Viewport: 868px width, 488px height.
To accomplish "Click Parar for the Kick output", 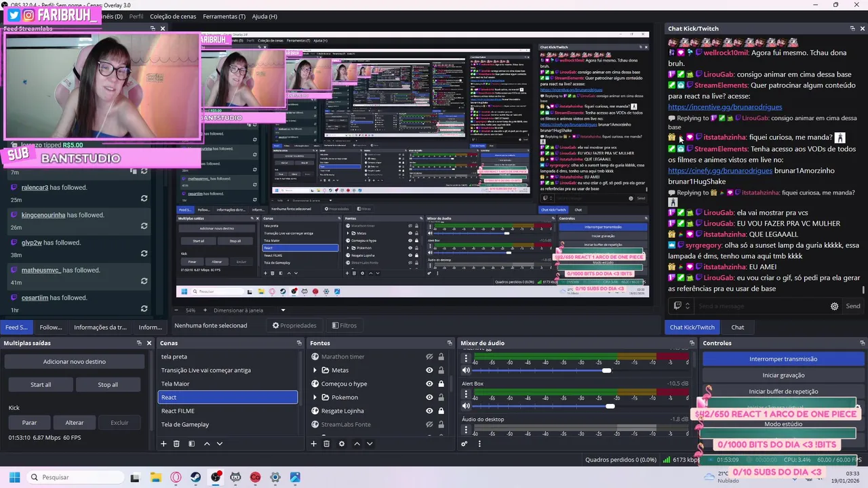I will point(29,422).
